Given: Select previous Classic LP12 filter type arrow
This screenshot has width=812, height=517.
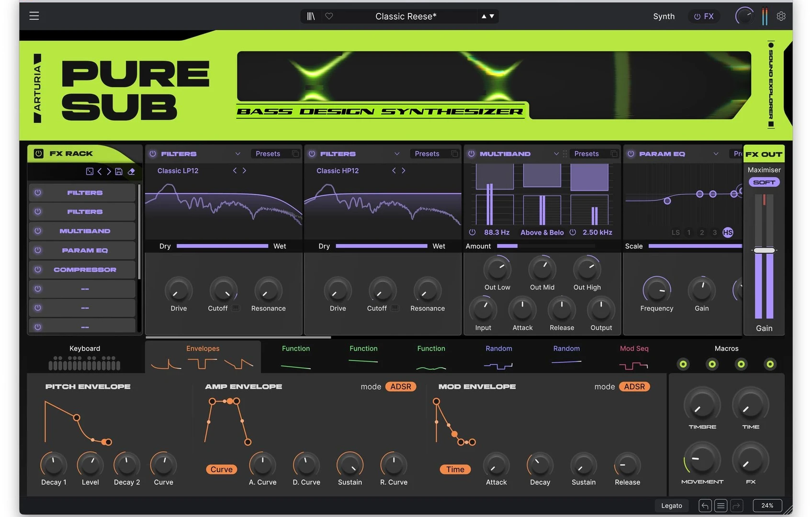Looking at the screenshot, I should 235,170.
